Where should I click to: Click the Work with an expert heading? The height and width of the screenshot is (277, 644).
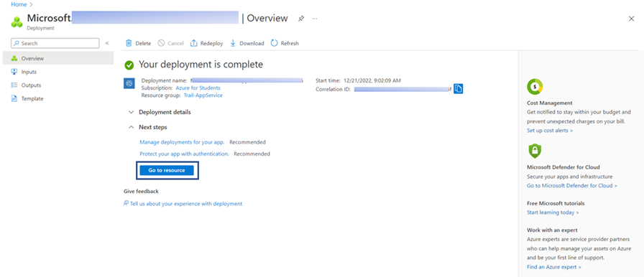pyautogui.click(x=552, y=230)
